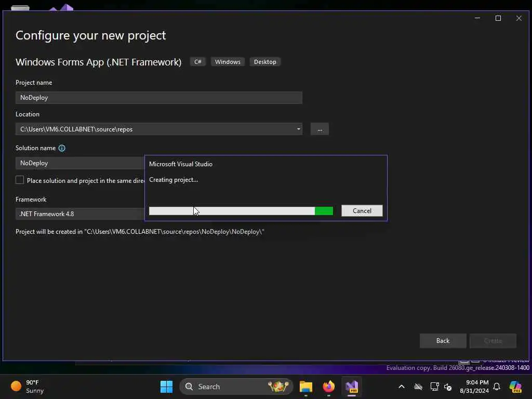Click the "Project will be created in" path text
This screenshot has width=532, height=399.
(140, 232)
